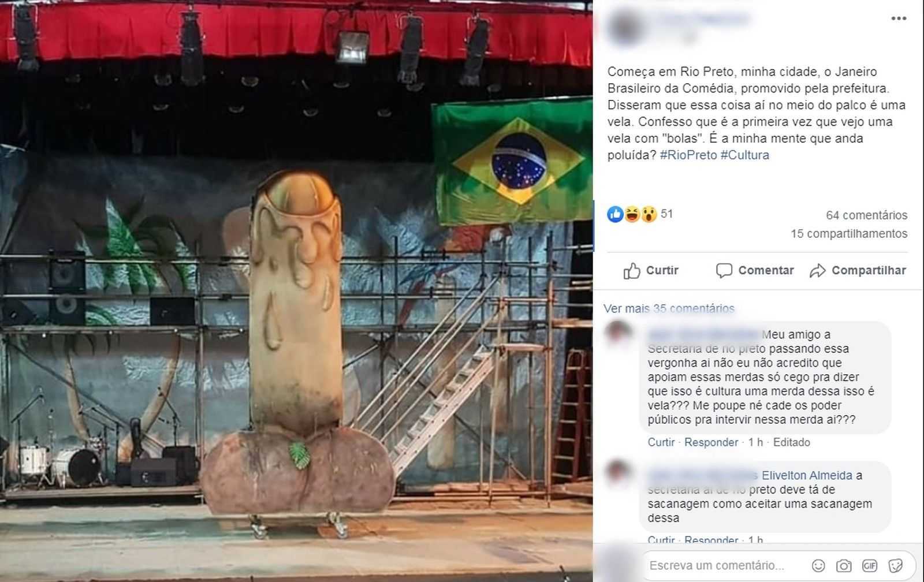924x582 pixels.
Task: Click the Wow surprised reaction icon
Action: [x=649, y=214]
